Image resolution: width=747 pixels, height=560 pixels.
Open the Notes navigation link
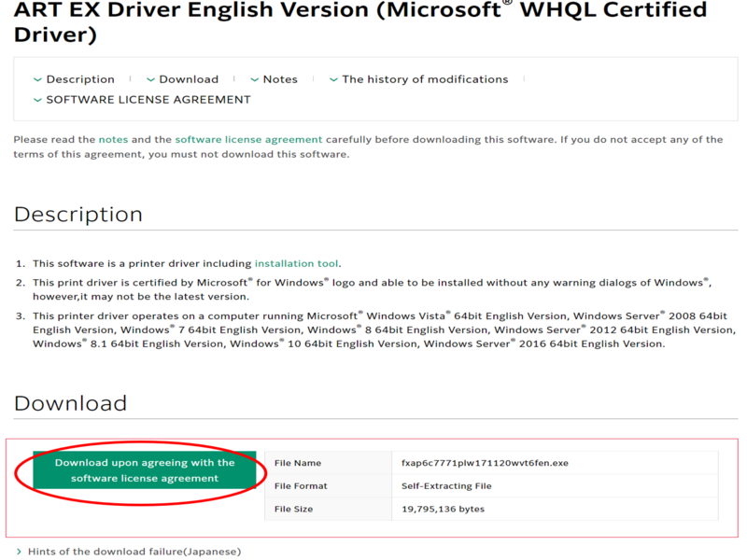coord(280,79)
